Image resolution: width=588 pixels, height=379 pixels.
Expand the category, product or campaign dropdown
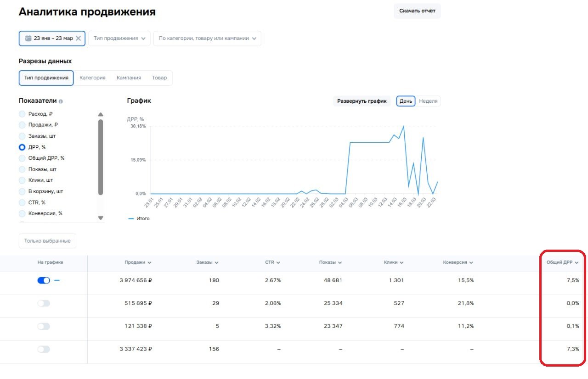(x=207, y=39)
